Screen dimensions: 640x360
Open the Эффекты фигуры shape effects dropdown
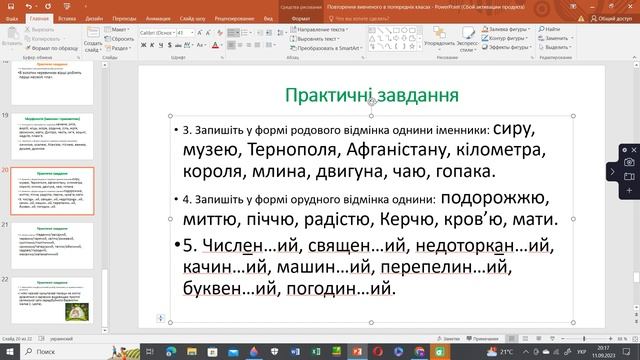tap(507, 47)
